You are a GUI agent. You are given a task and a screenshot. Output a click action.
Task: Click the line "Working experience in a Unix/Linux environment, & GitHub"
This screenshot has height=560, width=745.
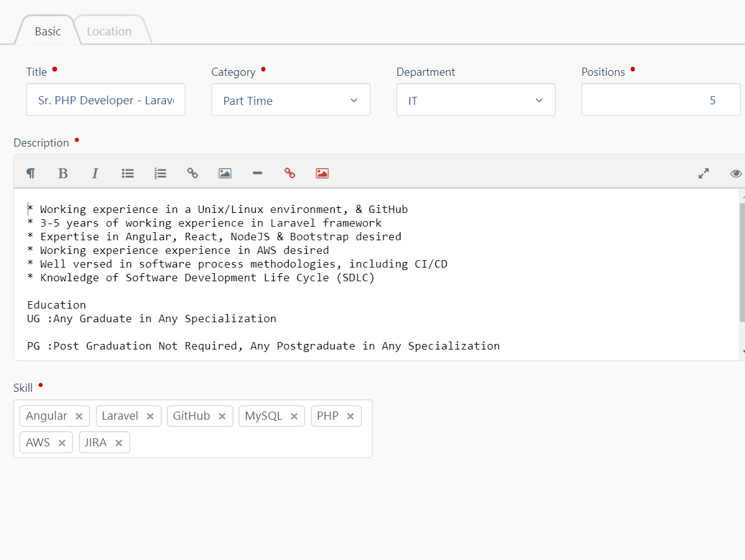click(x=217, y=209)
